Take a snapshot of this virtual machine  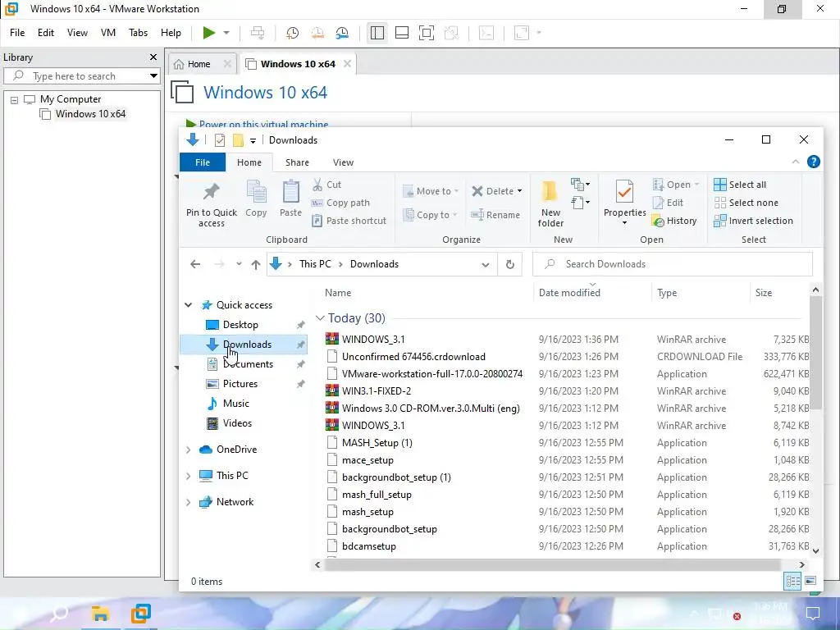tap(293, 33)
